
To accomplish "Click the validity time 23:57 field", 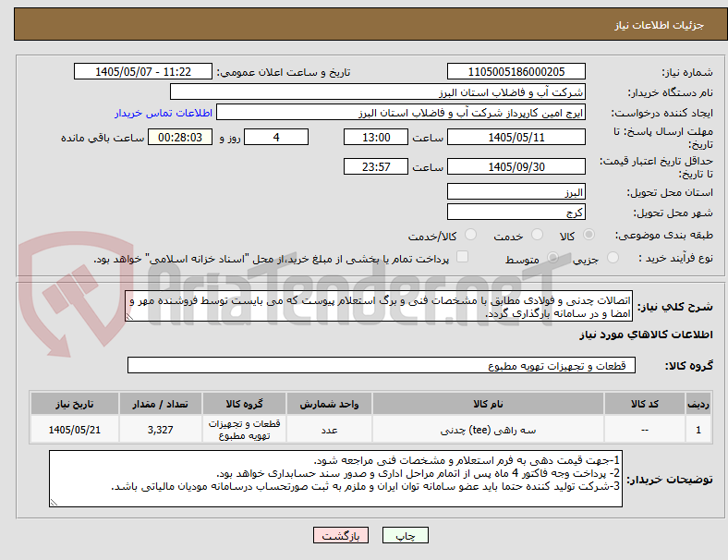I will 376,166.
